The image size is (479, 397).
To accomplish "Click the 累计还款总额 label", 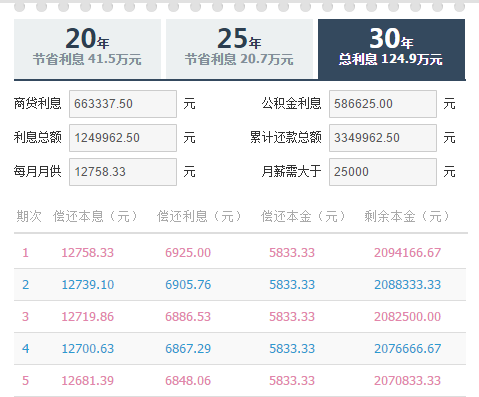I will point(286,138).
